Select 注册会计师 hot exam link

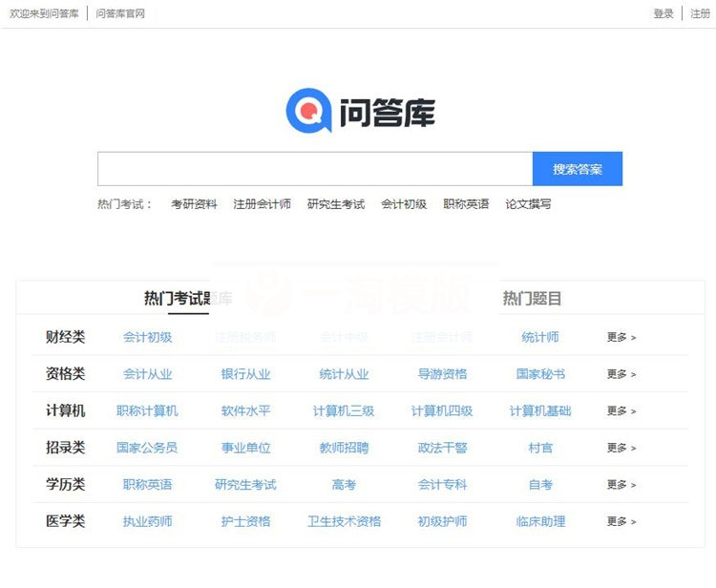point(262,204)
